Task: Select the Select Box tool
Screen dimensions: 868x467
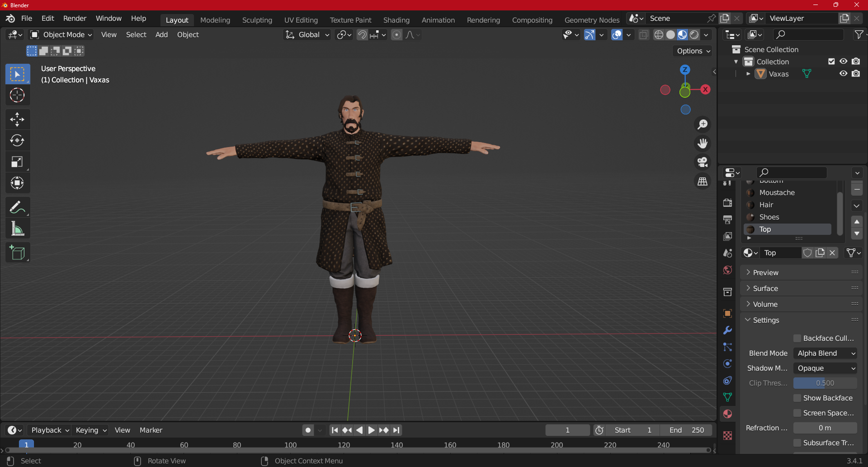Action: 18,74
